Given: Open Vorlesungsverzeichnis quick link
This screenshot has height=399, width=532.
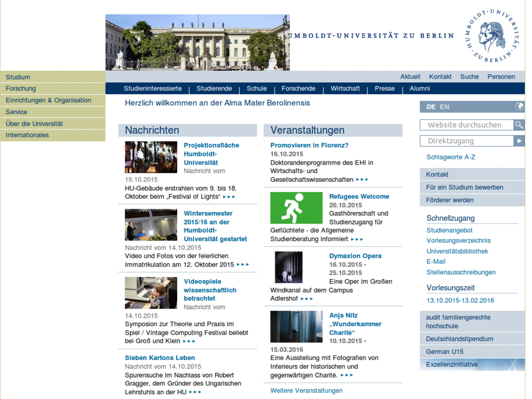Looking at the screenshot, I should [x=458, y=241].
